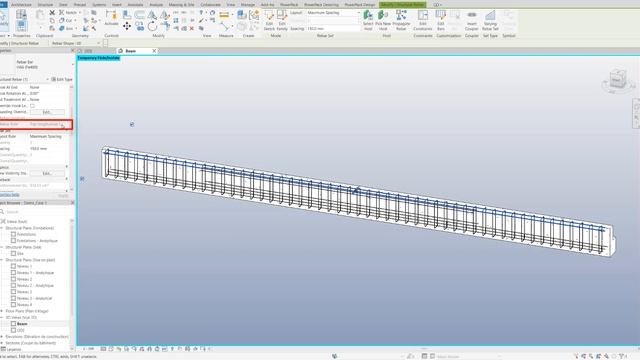
Task: Click the Apply button in Properties
Action: (63, 196)
